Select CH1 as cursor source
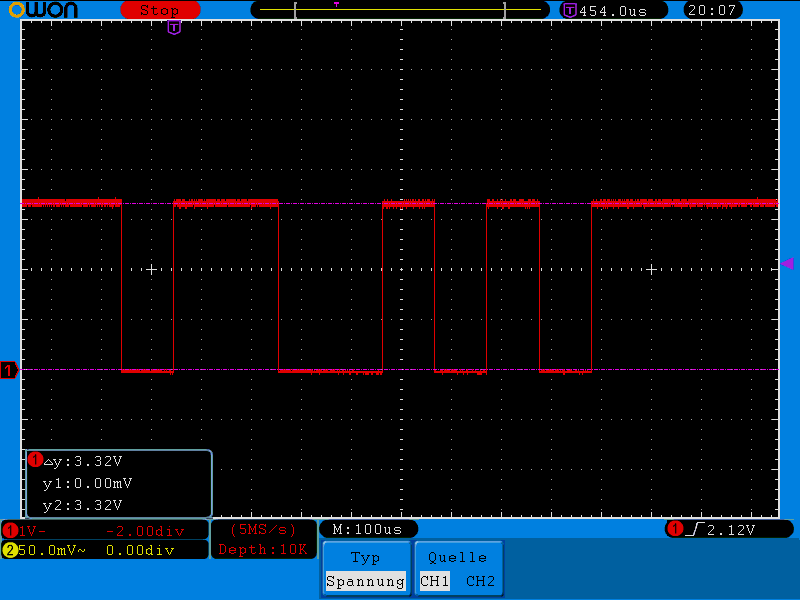800x600 pixels. tap(435, 581)
